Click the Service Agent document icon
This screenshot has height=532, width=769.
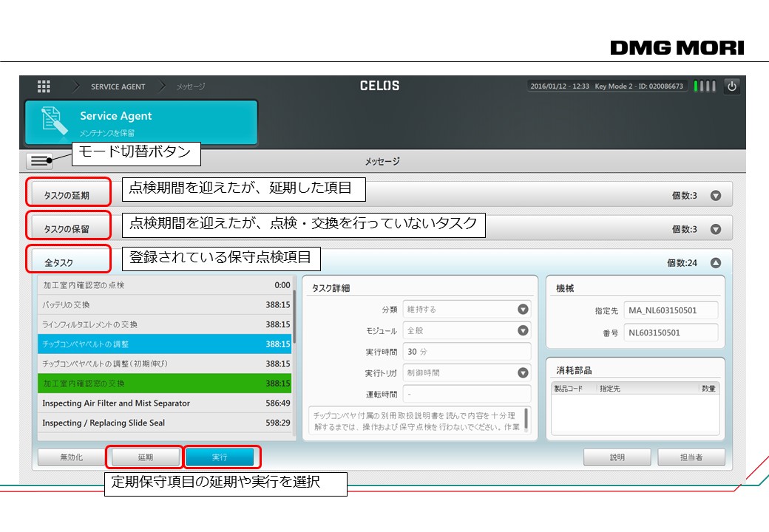54,120
